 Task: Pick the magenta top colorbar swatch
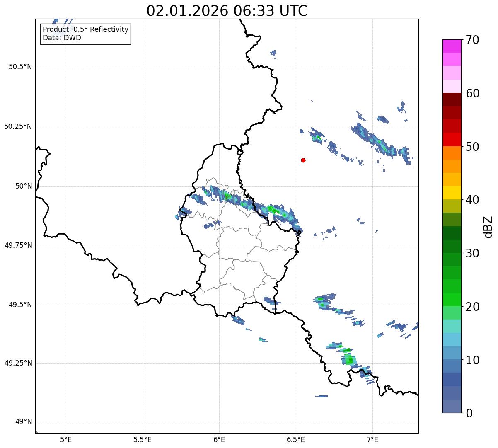452,46
